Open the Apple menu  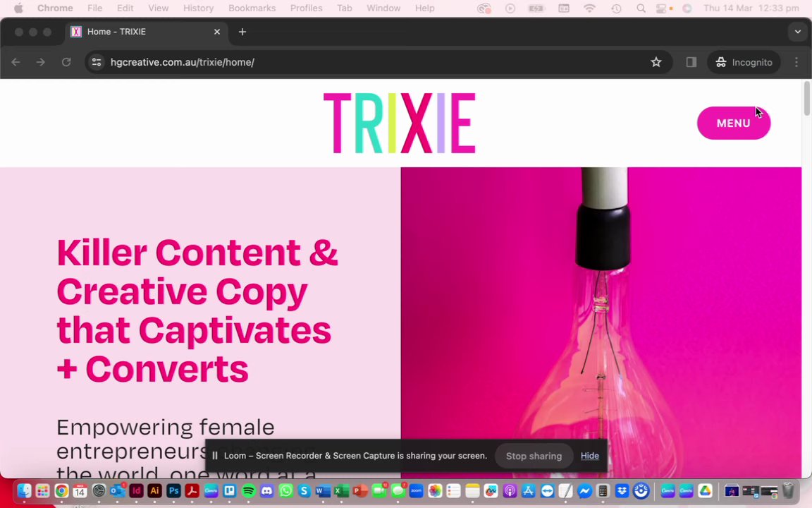tap(18, 8)
